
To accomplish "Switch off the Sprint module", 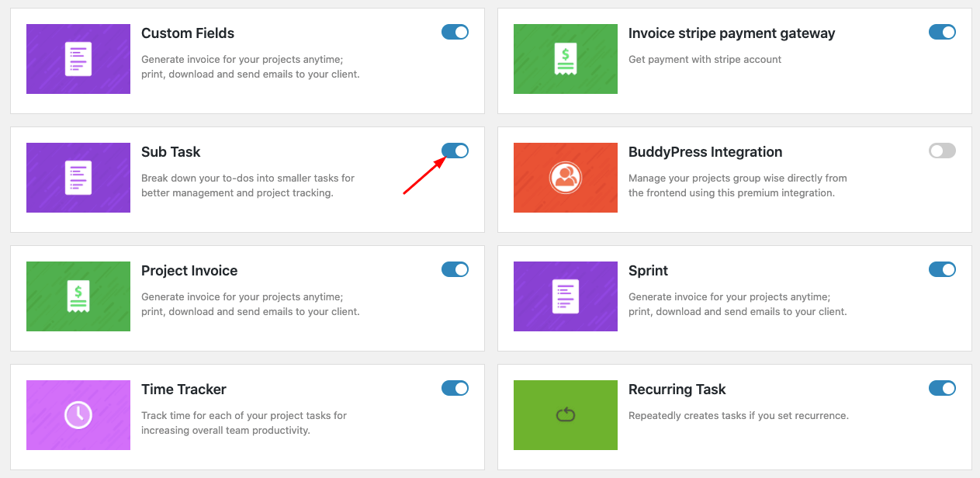I will (941, 269).
